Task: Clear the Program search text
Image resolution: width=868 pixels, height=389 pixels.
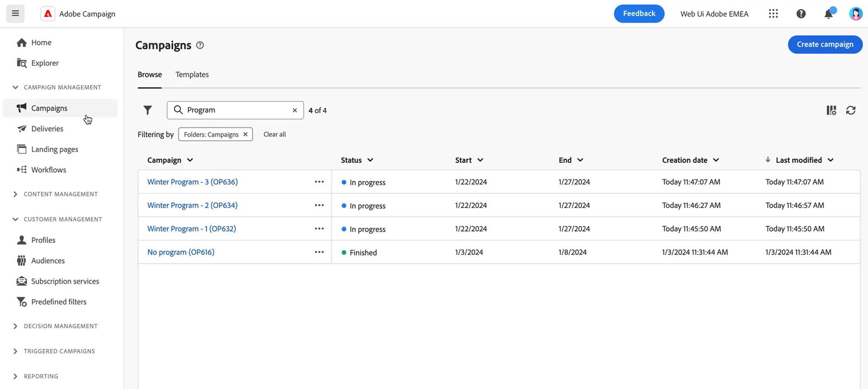Action: coord(295,110)
